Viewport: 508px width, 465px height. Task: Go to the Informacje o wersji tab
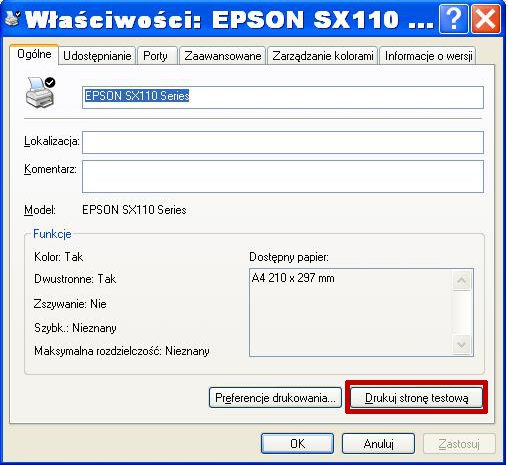(428, 56)
